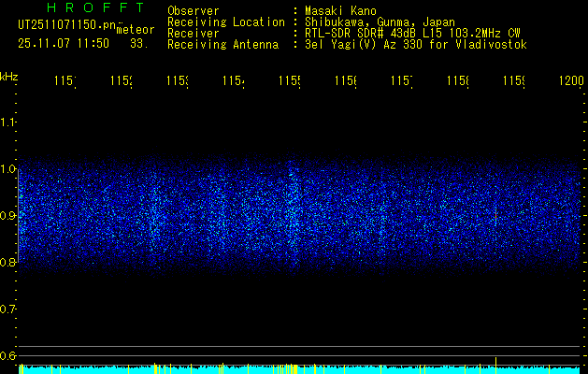The width and height of the screenshot is (588, 374).
Task: Click the count value '33.'
Action: pyautogui.click(x=139, y=44)
